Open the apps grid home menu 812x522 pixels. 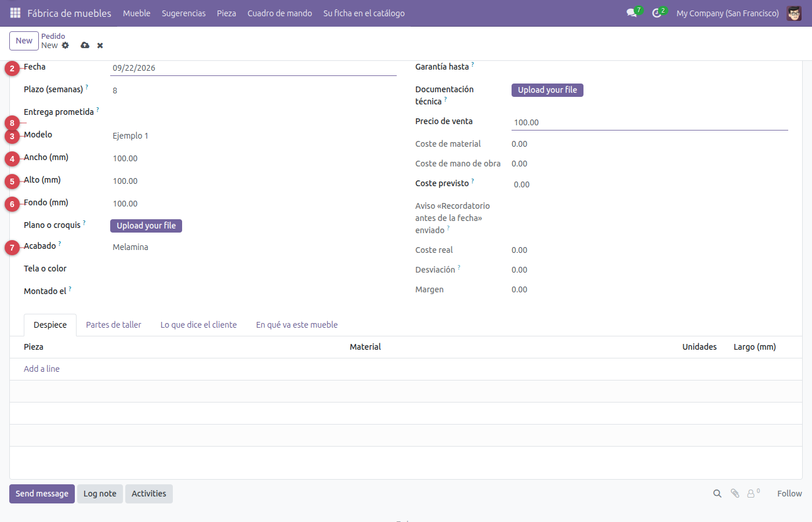tap(16, 13)
